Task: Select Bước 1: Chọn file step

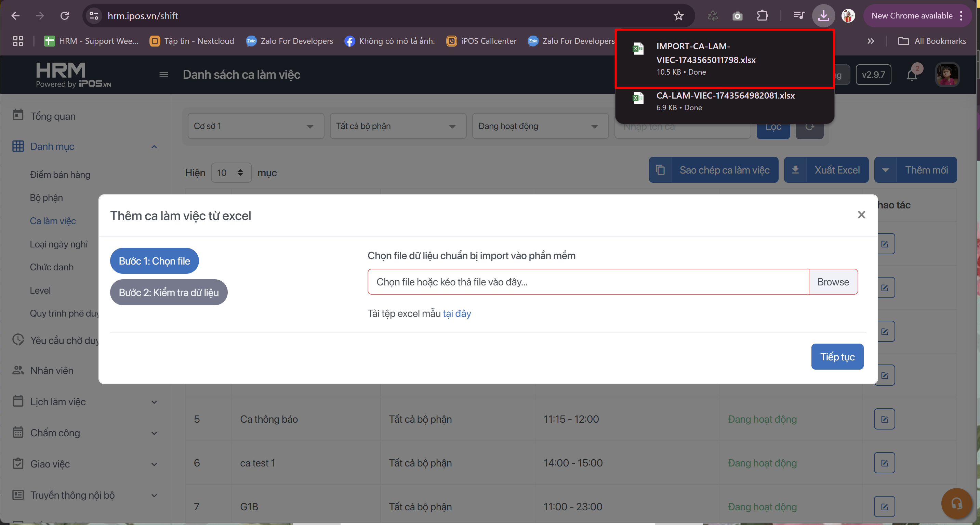Action: tap(154, 261)
